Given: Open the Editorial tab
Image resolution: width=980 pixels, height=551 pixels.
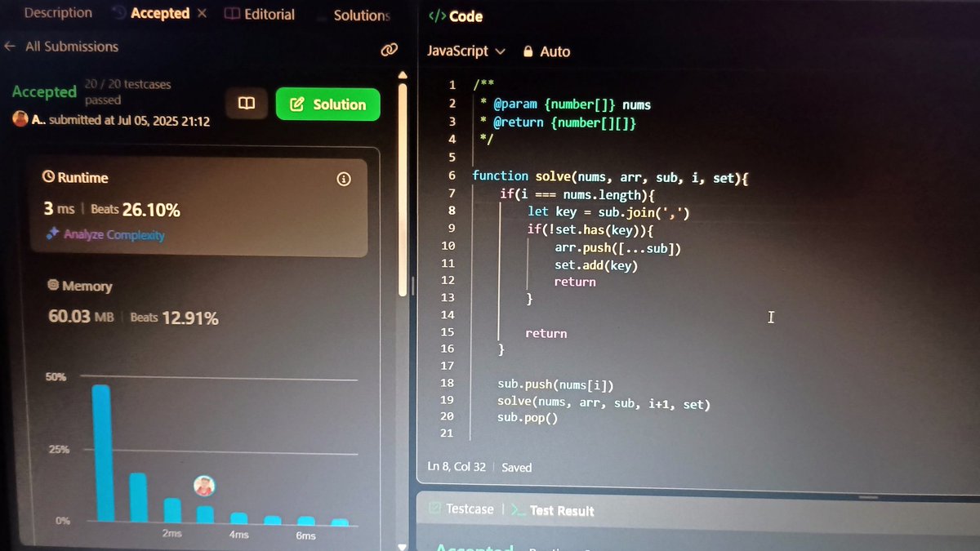Looking at the screenshot, I should [260, 15].
